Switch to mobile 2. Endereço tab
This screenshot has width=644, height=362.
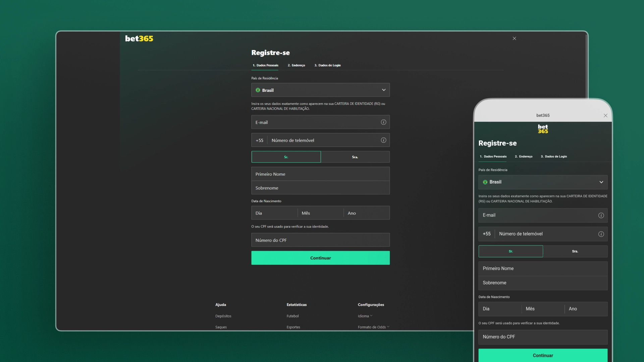524,157
